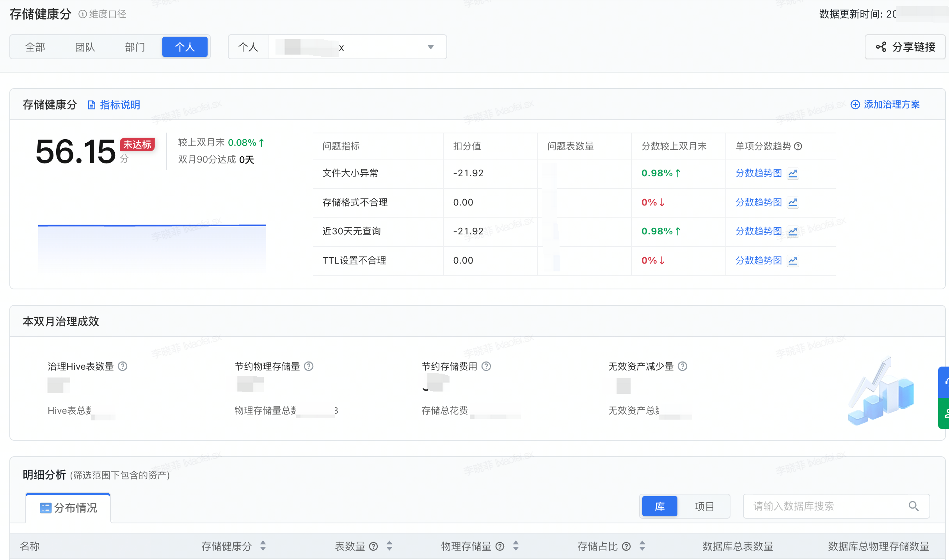Select the 分布情况 tab
This screenshot has height=560, width=949.
click(68, 508)
